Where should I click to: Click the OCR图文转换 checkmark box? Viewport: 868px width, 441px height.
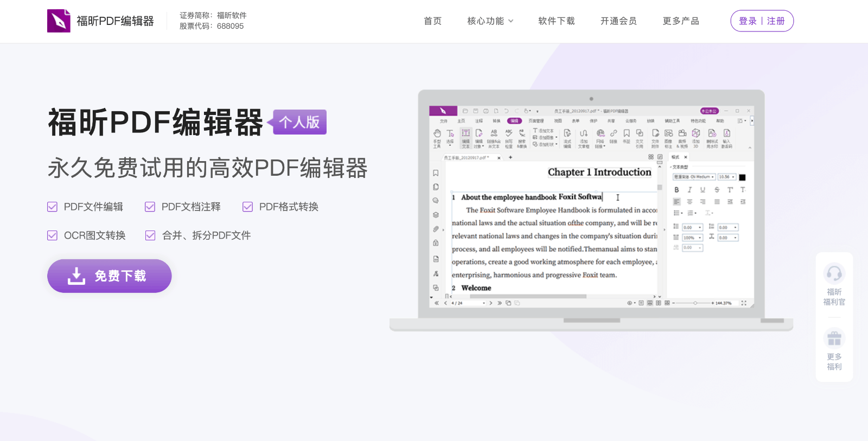click(53, 235)
